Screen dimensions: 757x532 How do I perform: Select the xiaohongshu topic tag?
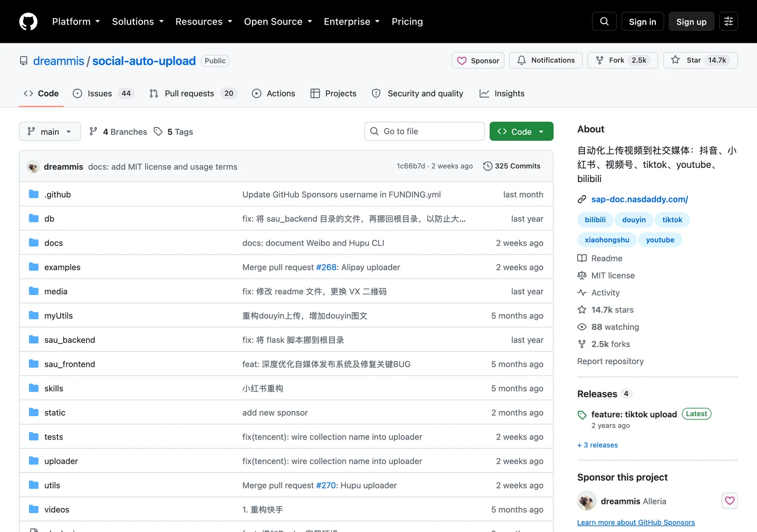607,240
